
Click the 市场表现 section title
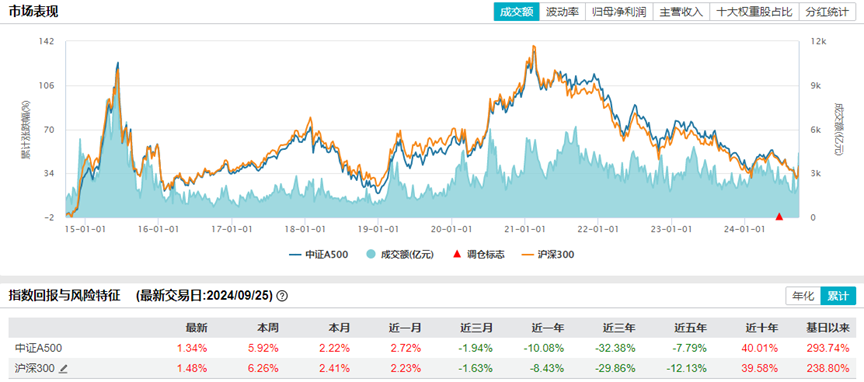tap(33, 12)
